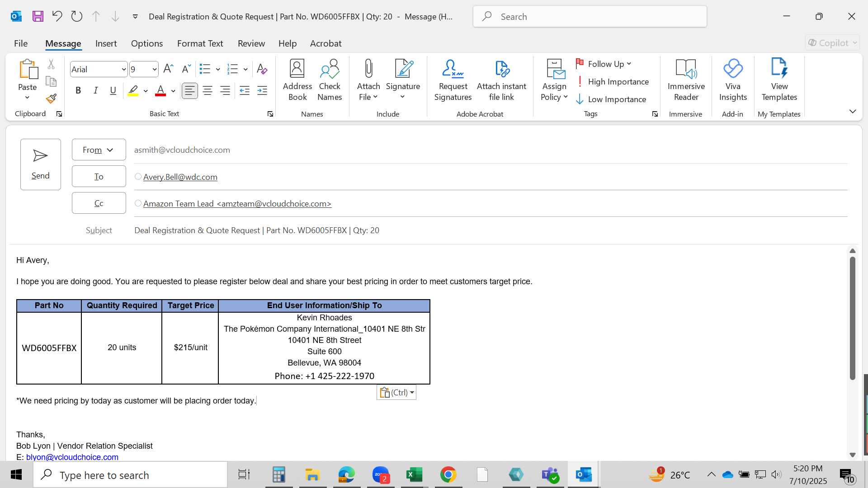Click the Search box in title bar
This screenshot has width=868, height=488.
point(590,17)
